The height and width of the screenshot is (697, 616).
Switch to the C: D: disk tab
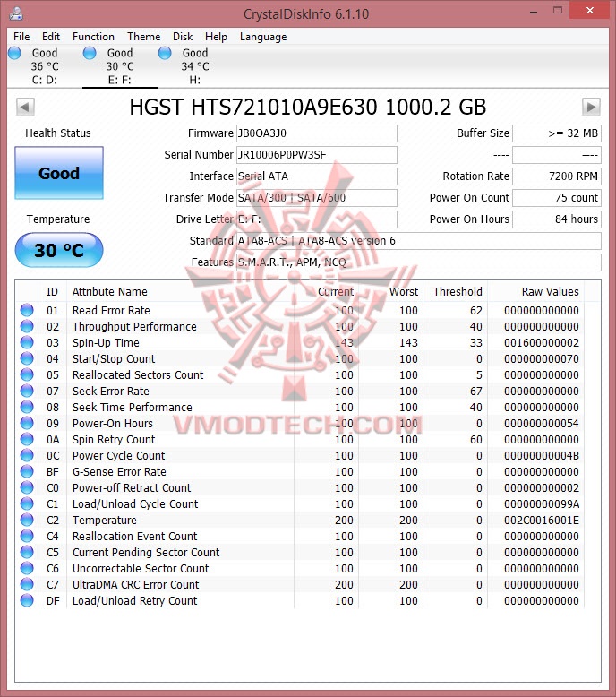45,65
